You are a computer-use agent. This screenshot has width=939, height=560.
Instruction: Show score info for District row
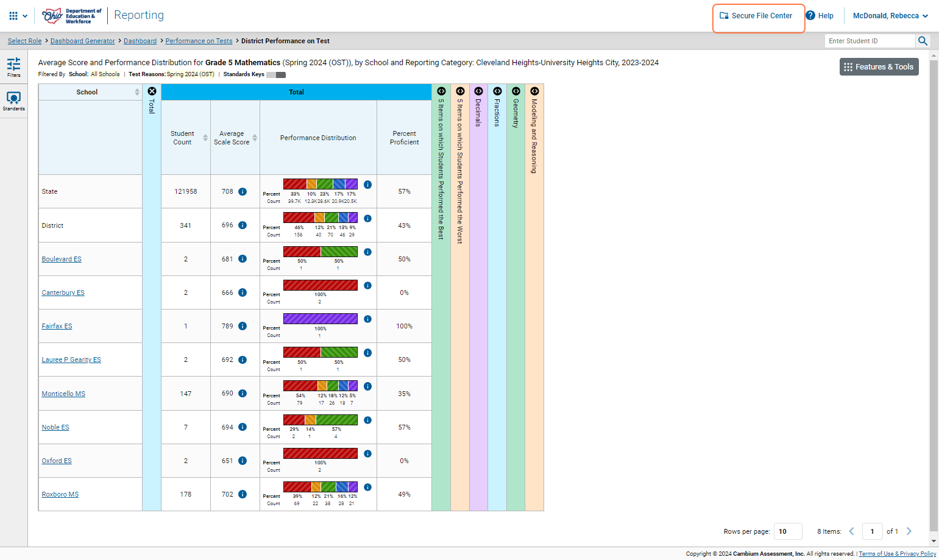coord(243,225)
